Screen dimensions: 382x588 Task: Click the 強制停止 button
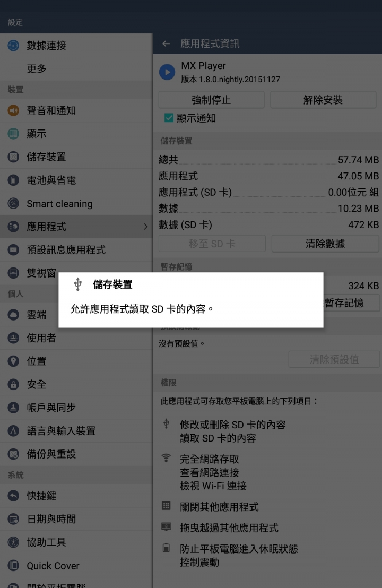[212, 100]
